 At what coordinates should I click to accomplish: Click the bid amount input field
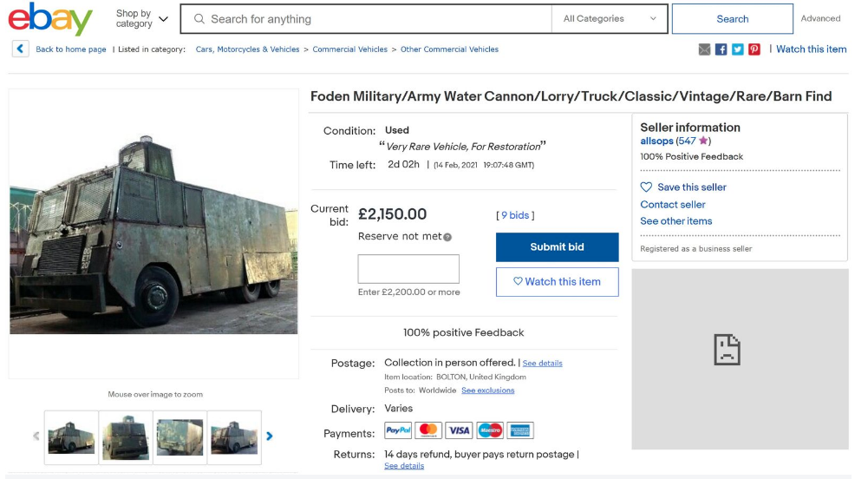(408, 269)
